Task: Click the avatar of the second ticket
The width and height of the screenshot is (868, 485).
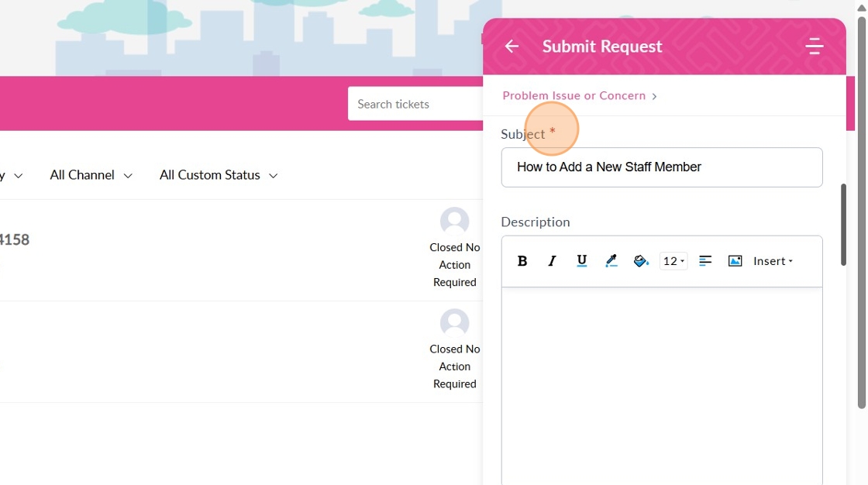Action: coord(454,323)
